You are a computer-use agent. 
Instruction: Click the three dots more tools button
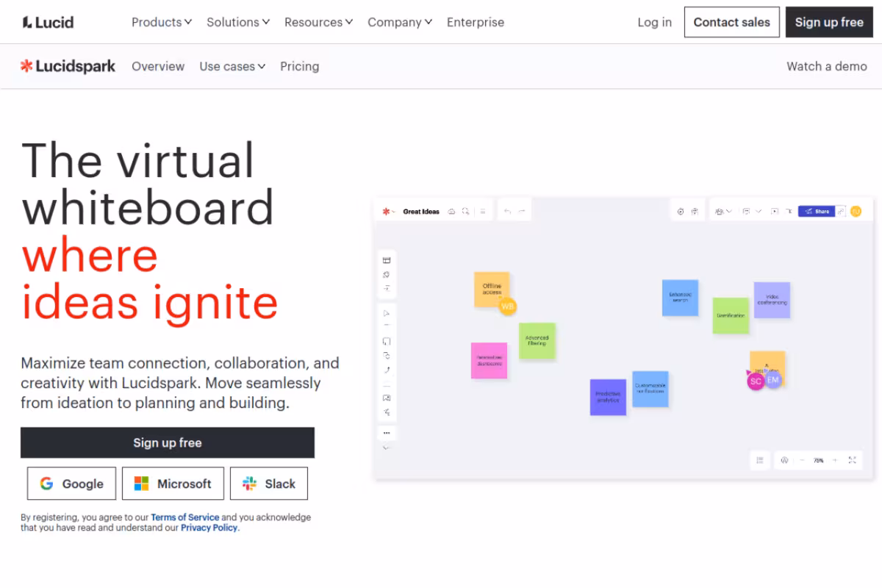tap(387, 433)
